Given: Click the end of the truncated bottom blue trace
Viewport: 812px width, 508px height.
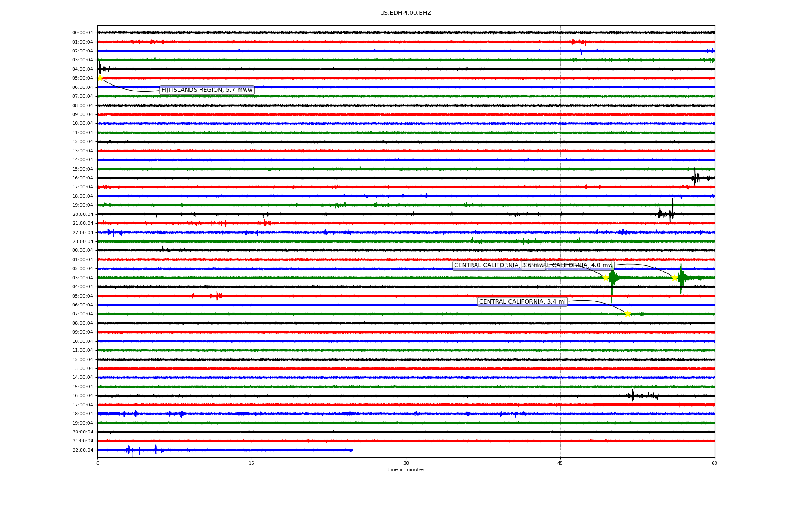Looking at the screenshot, I should pyautogui.click(x=352, y=450).
